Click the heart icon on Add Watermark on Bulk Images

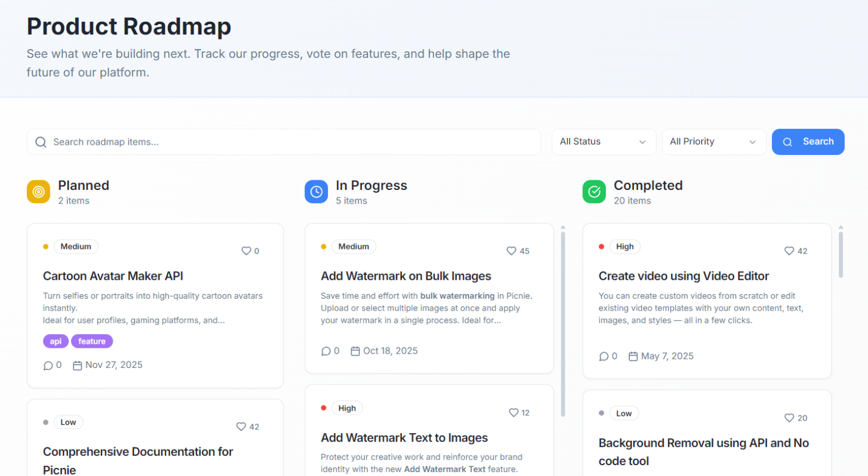click(511, 251)
